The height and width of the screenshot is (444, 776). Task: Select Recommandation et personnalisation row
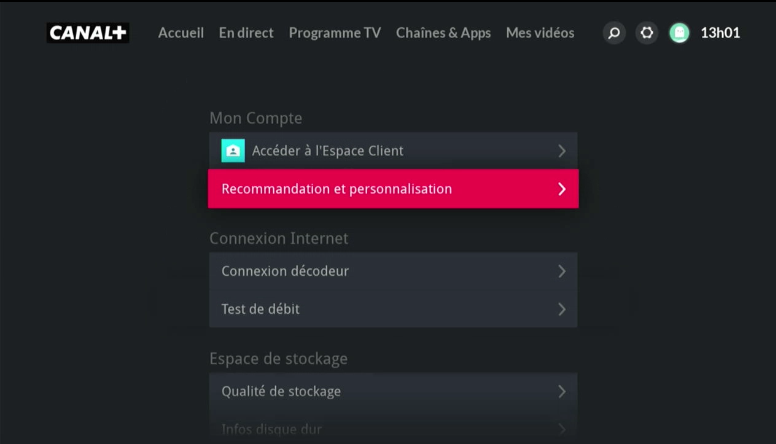(393, 189)
